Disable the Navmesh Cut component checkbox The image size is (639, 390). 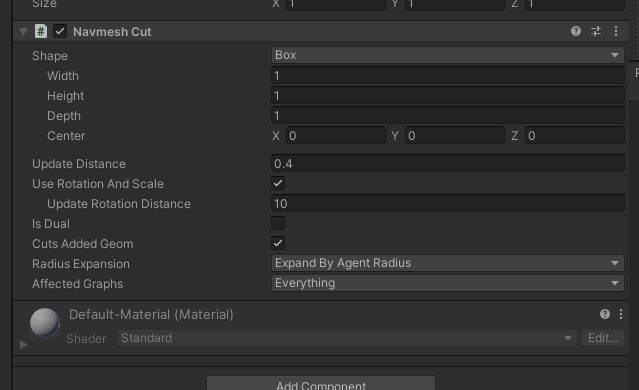pos(60,31)
